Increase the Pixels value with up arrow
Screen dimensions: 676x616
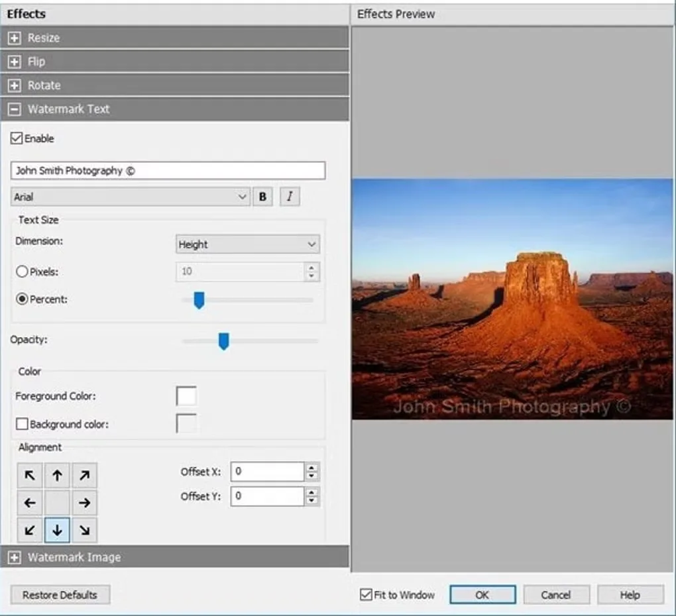click(311, 268)
